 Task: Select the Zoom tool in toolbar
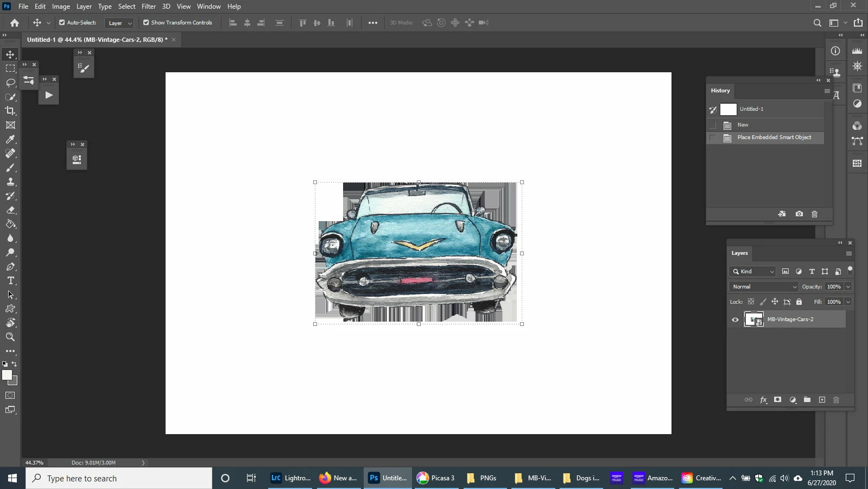click(x=10, y=337)
